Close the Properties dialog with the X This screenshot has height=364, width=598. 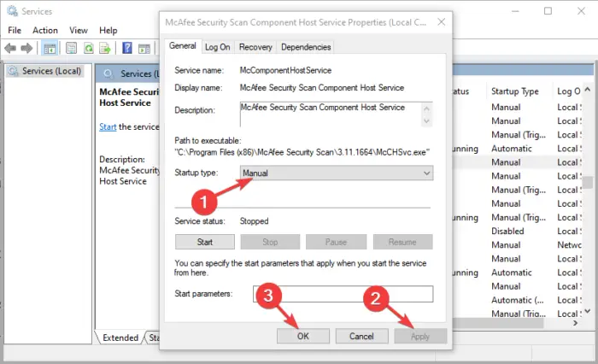[442, 22]
